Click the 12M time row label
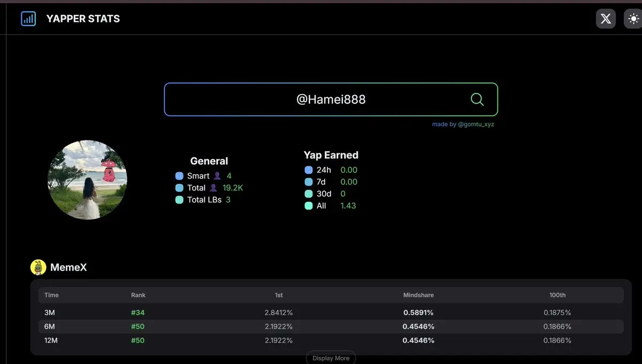Viewport: 642px width, 364px height. (51, 340)
